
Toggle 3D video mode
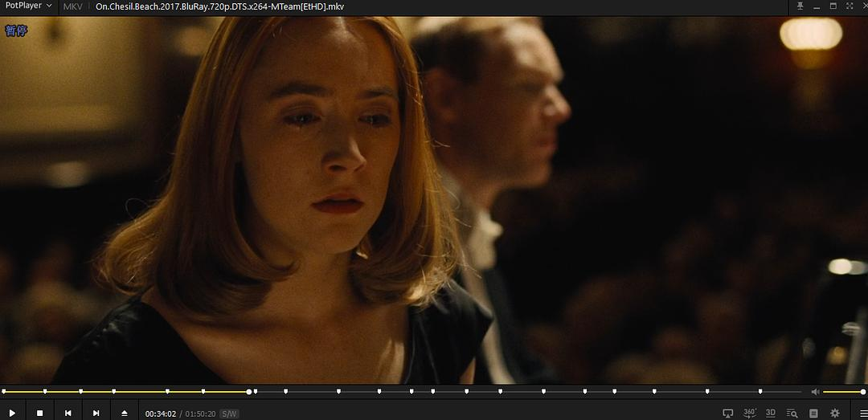pyautogui.click(x=771, y=413)
